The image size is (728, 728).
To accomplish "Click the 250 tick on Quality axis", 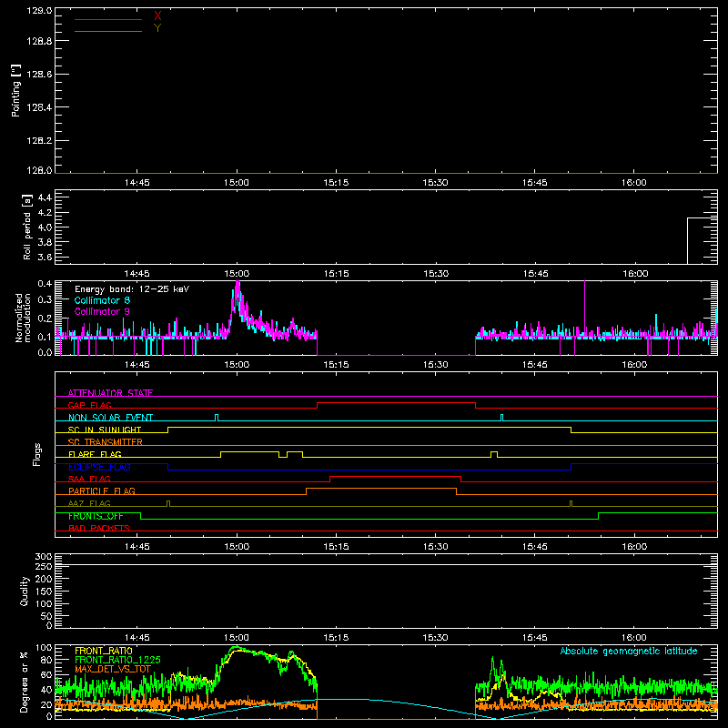I will (x=44, y=566).
